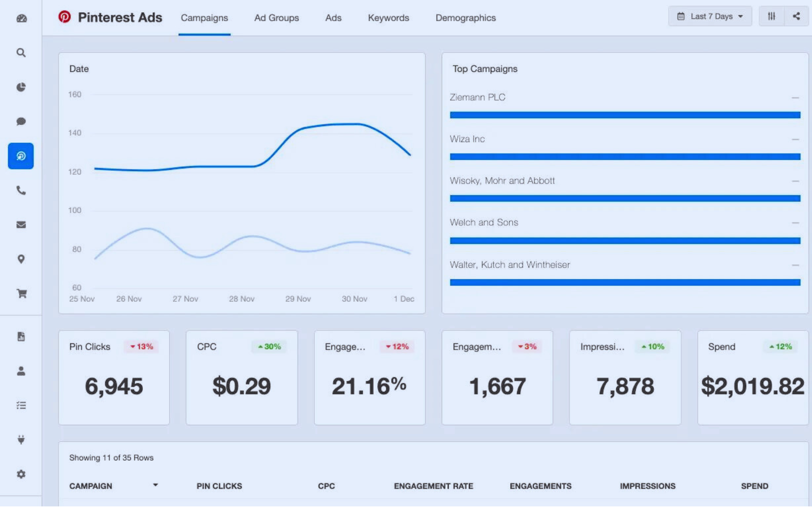Sort by the CAMPAIGN column arrow
The height and width of the screenshot is (521, 812).
pyautogui.click(x=155, y=485)
